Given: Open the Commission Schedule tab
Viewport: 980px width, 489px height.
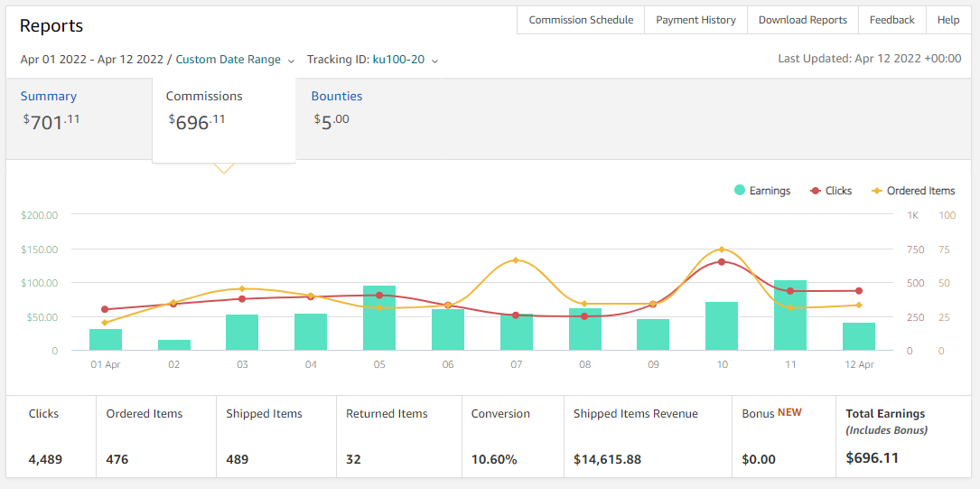Looking at the screenshot, I should pos(581,20).
